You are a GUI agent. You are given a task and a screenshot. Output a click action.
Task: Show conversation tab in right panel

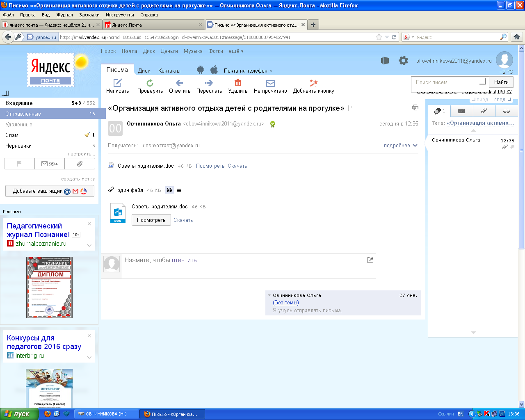click(x=439, y=111)
